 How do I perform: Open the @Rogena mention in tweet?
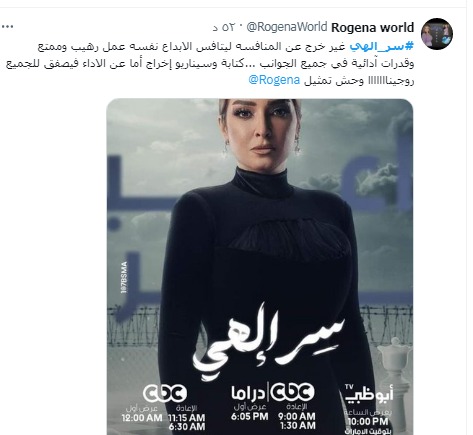pos(274,80)
